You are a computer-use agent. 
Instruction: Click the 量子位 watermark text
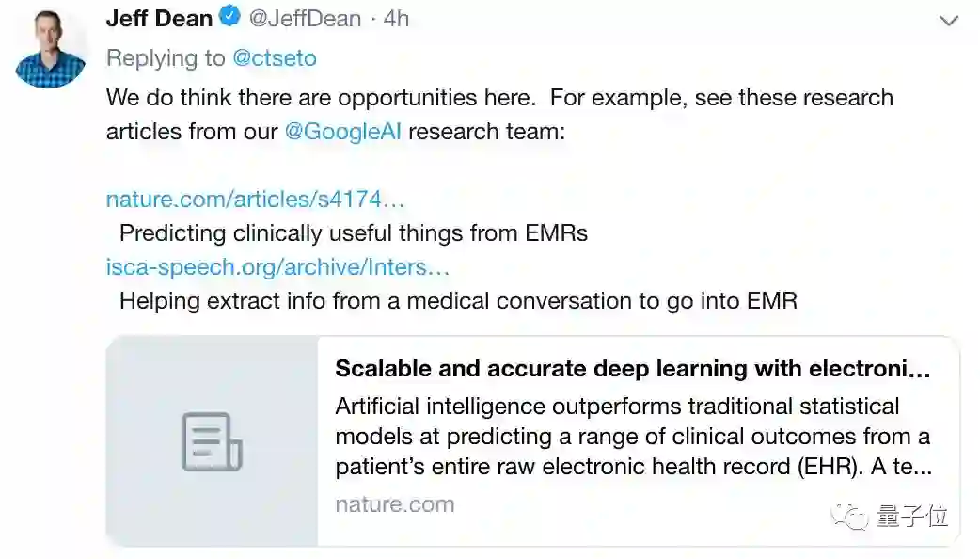(x=912, y=517)
